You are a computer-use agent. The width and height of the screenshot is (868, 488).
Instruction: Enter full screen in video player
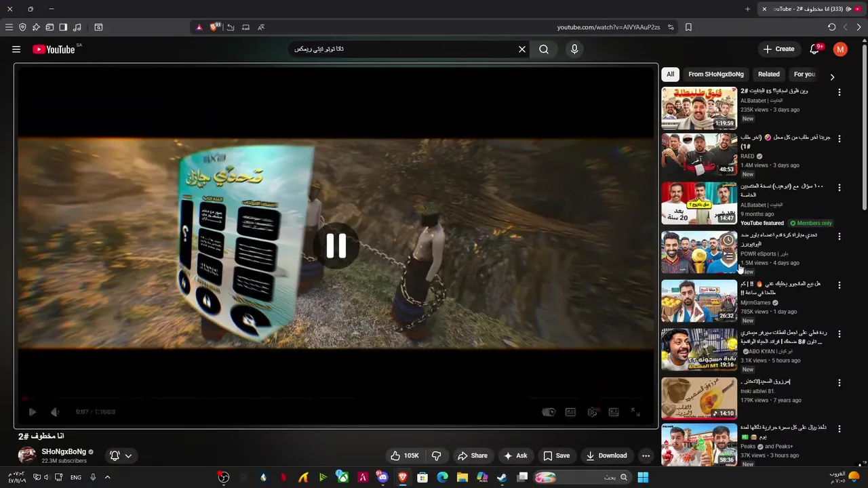635,411
